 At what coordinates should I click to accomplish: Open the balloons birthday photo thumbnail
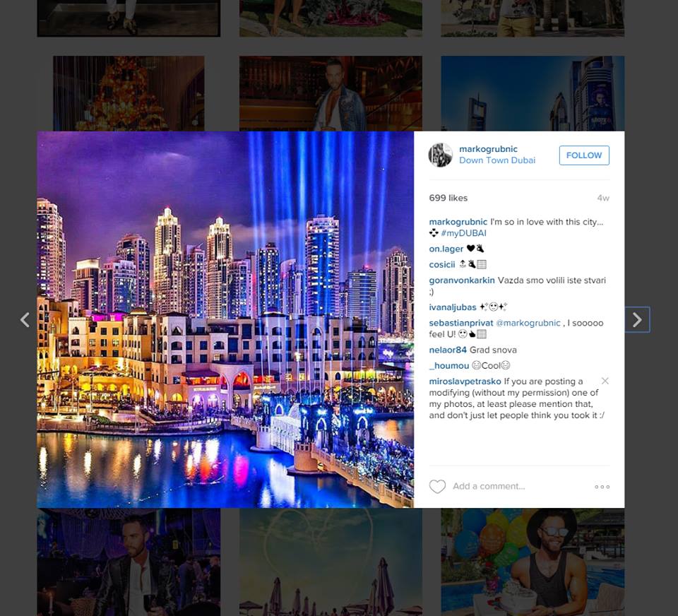click(533, 562)
